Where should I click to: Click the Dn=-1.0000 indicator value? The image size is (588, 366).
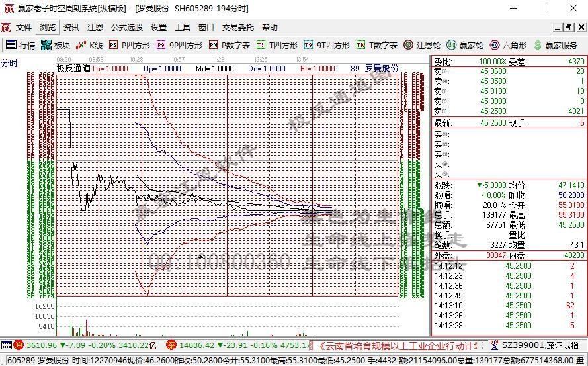[x=267, y=68]
